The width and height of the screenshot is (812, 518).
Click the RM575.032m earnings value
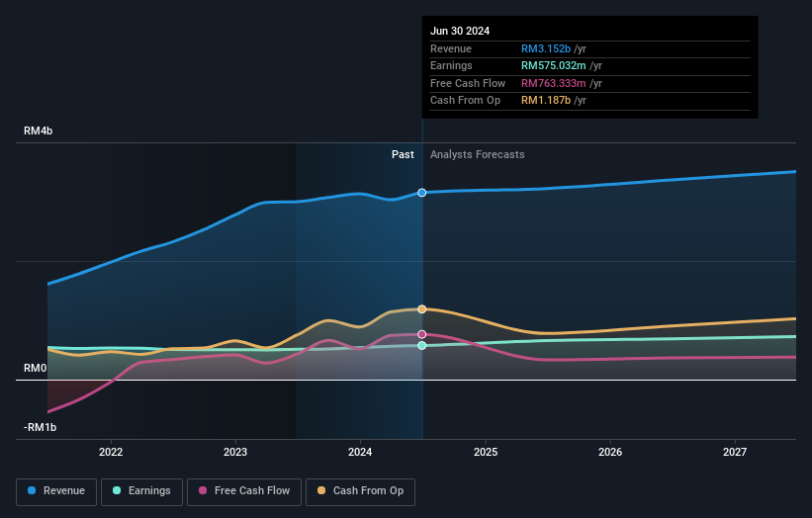tap(554, 65)
